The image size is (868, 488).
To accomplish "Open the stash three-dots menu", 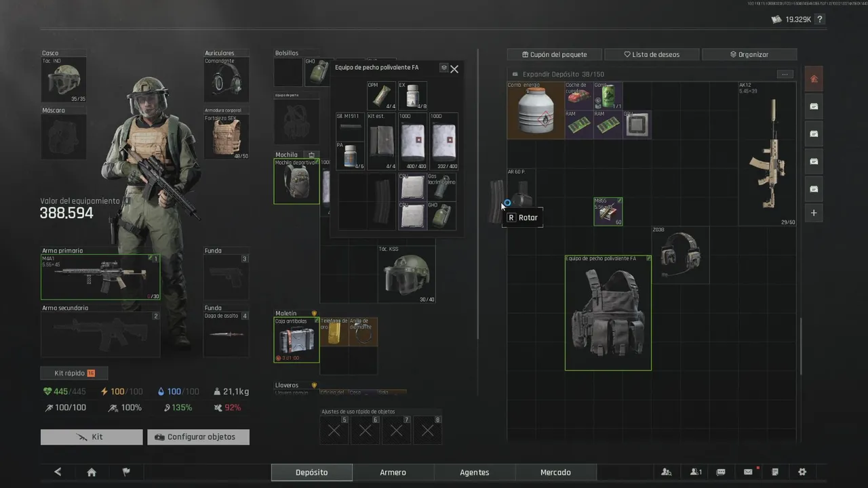I will pos(785,74).
